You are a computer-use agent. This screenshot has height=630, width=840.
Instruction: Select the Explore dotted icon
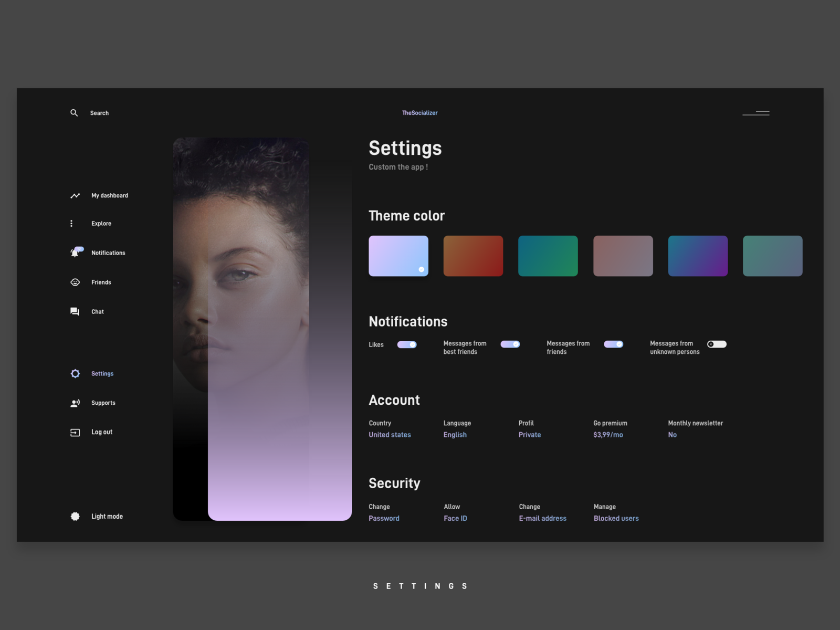(71, 223)
